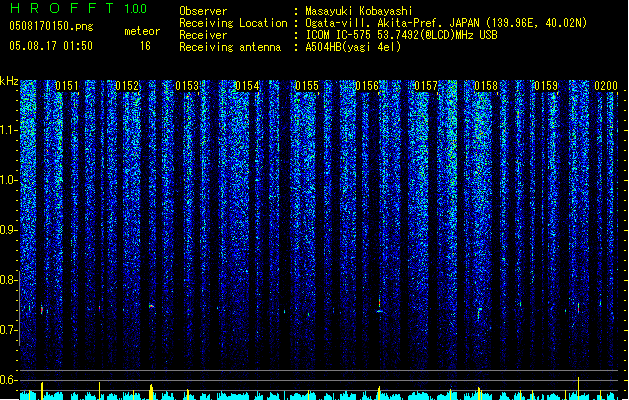Click the 0158 time marker
The image size is (629, 400).
pyautogui.click(x=486, y=86)
